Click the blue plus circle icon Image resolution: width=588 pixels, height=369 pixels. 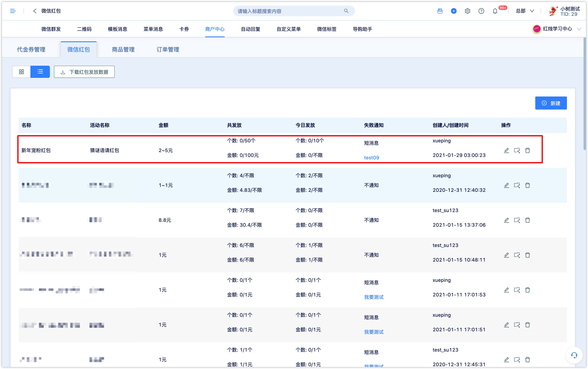point(454,11)
